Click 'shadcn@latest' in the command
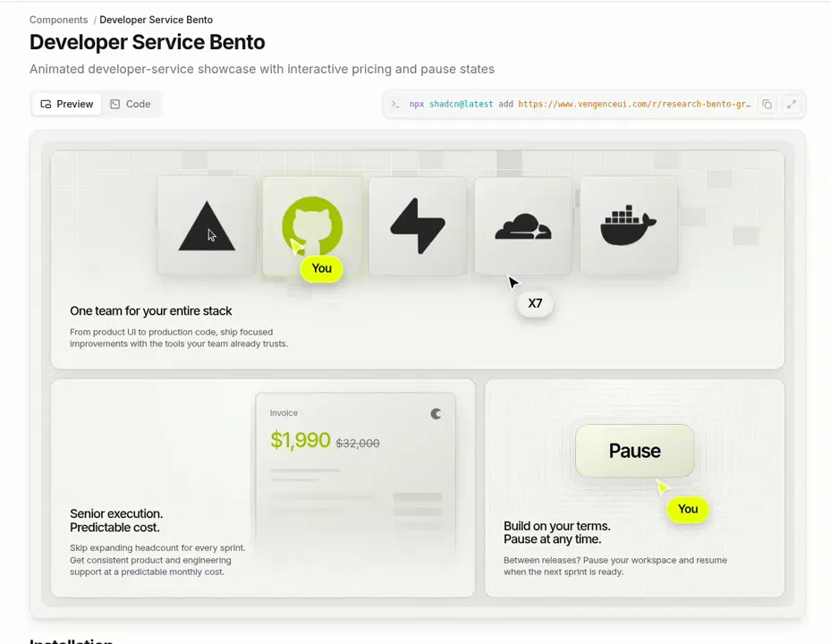This screenshot has width=830, height=644. point(461,105)
